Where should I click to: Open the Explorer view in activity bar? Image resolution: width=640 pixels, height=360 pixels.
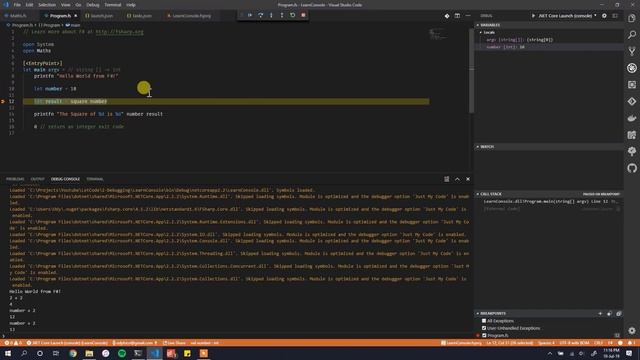[x=632, y=18]
